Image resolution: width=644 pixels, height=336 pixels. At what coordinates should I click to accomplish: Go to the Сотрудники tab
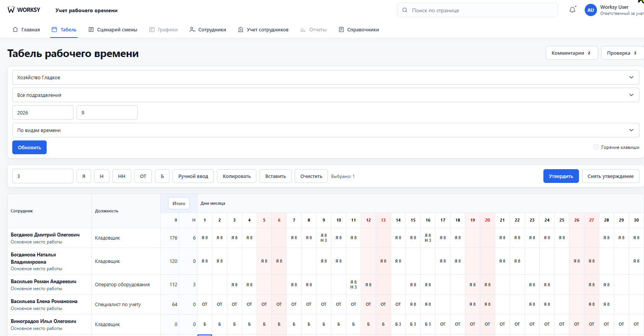(x=208, y=29)
